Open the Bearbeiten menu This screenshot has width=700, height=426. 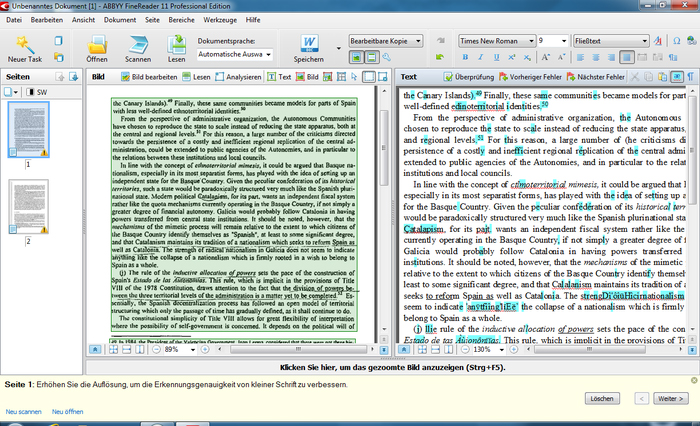pyautogui.click(x=47, y=19)
